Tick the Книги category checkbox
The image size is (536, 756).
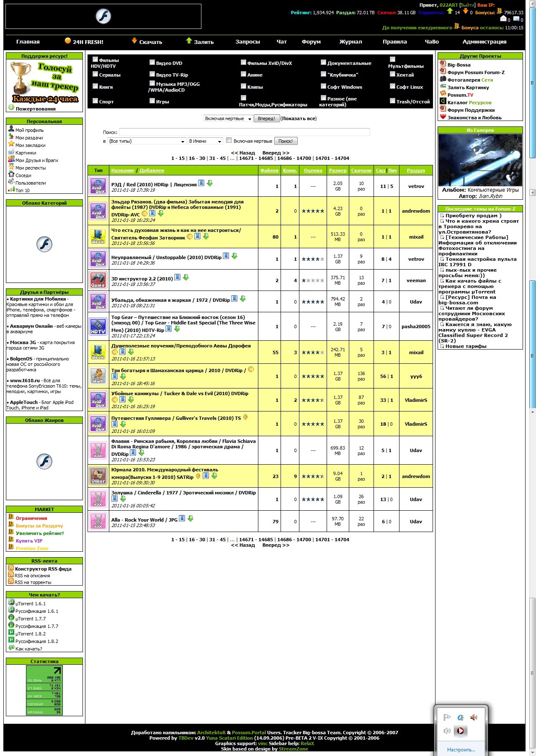pyautogui.click(x=95, y=86)
